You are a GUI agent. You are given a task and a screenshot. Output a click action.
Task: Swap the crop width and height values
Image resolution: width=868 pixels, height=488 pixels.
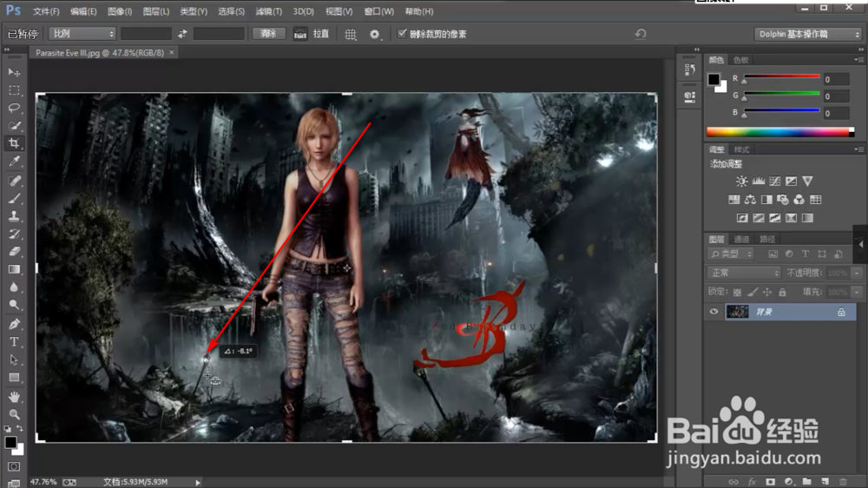182,34
